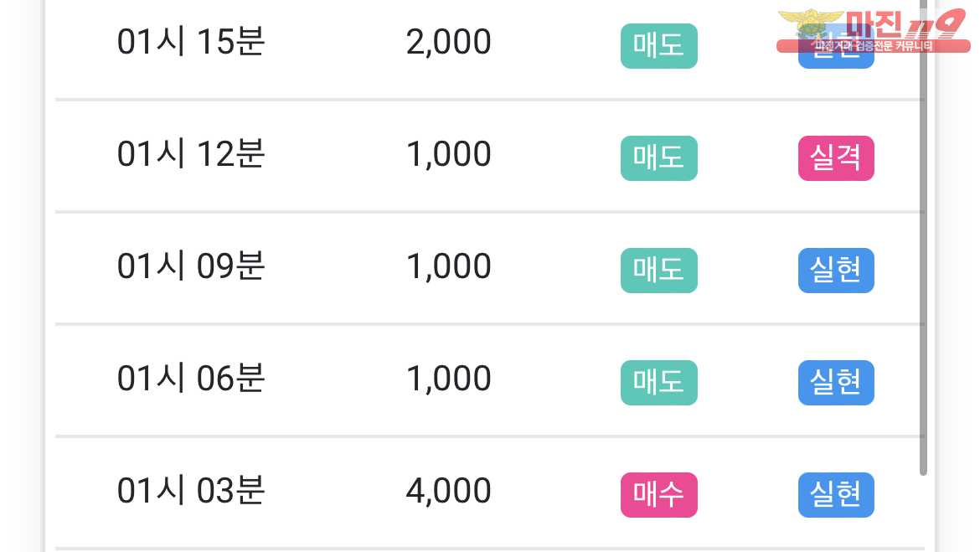Click the 매도 badge in 01시 06분 row
The height and width of the screenshot is (552, 980).
click(x=658, y=383)
